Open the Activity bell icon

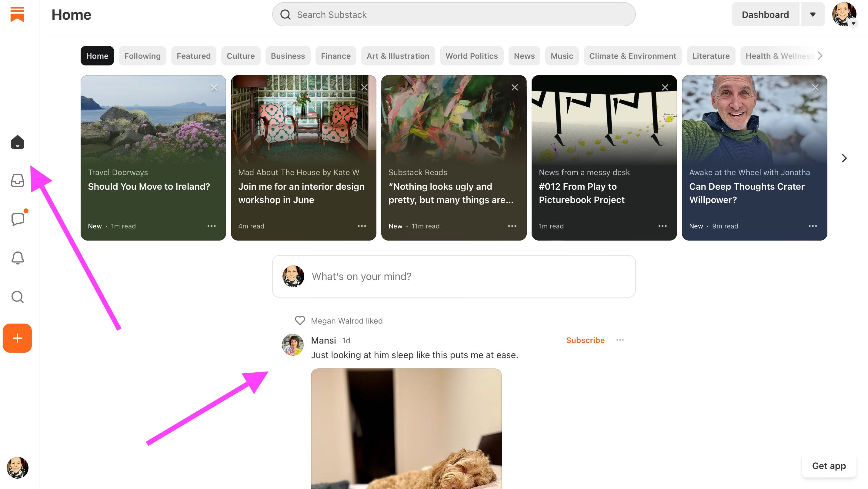point(18,258)
